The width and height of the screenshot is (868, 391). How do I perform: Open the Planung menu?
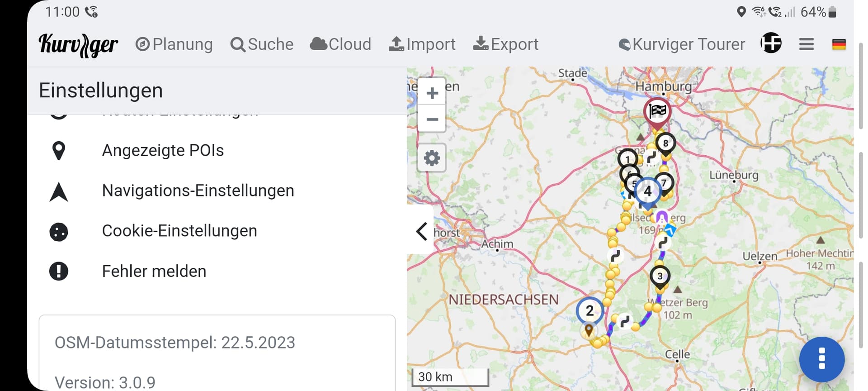coord(174,44)
